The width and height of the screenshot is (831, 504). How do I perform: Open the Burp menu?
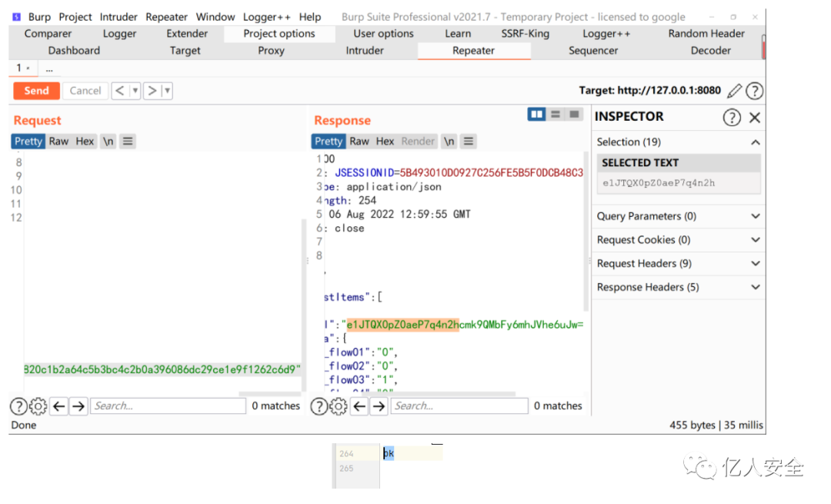click(x=39, y=17)
